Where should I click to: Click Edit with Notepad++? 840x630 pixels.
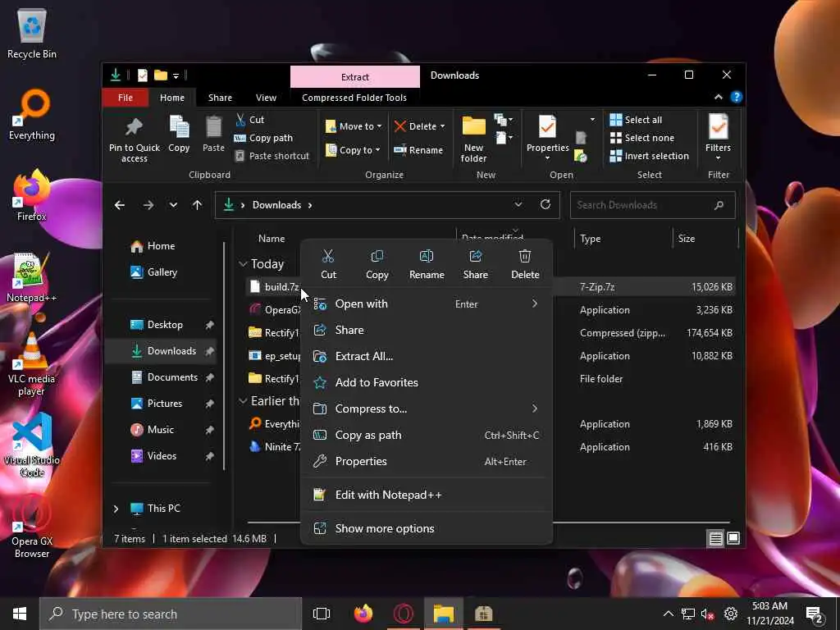tap(427, 495)
